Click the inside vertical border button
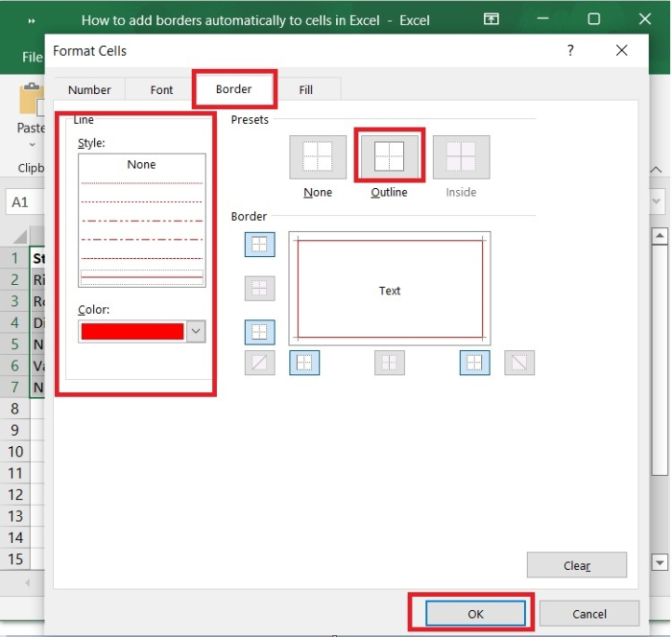Image resolution: width=672 pixels, height=637 pixels. (389, 363)
